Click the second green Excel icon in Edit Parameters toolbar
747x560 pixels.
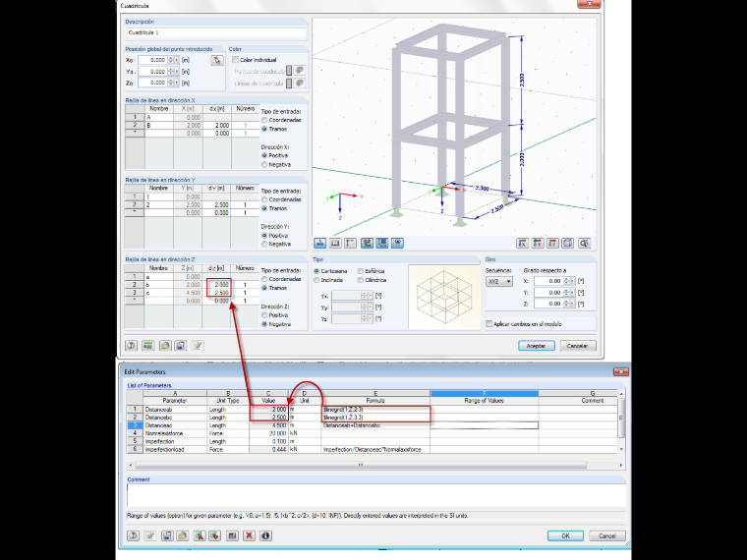[x=215, y=535]
